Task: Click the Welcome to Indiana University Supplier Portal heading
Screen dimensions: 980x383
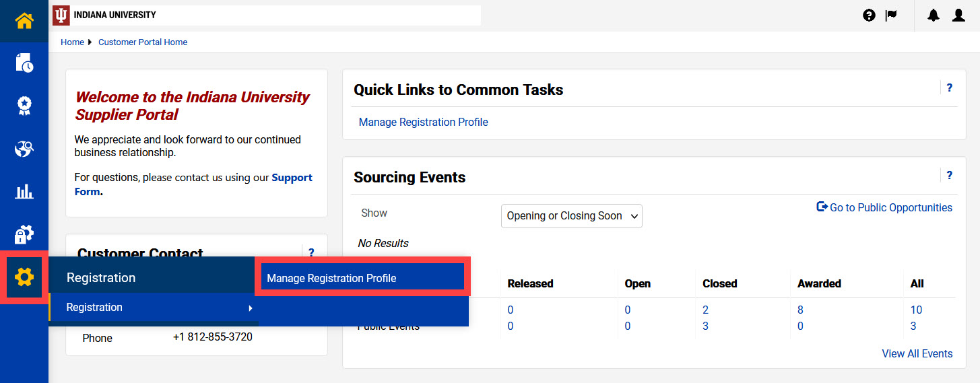Action: click(x=192, y=106)
